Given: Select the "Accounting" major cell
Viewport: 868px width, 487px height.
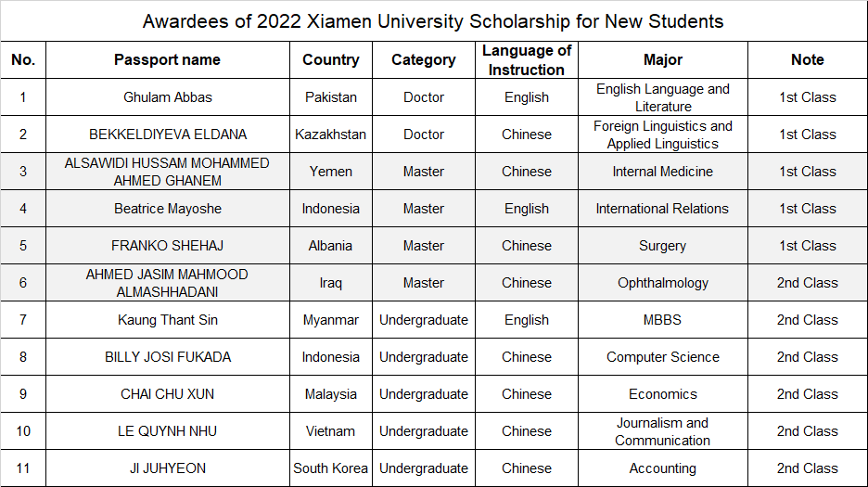Looking at the screenshot, I should [x=662, y=468].
